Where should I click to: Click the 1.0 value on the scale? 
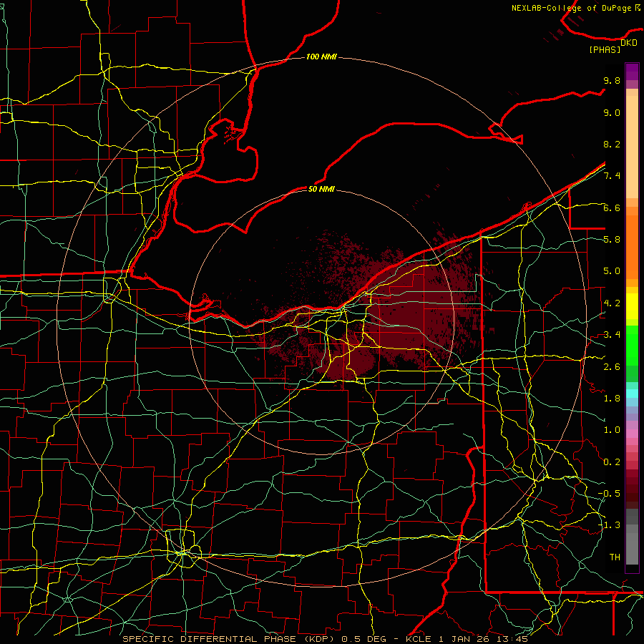[x=612, y=430]
